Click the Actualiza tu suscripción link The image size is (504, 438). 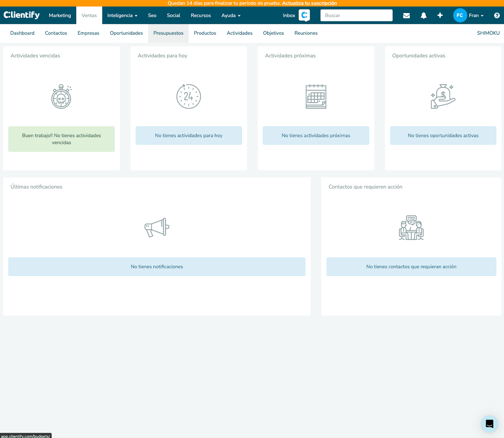[309, 3]
